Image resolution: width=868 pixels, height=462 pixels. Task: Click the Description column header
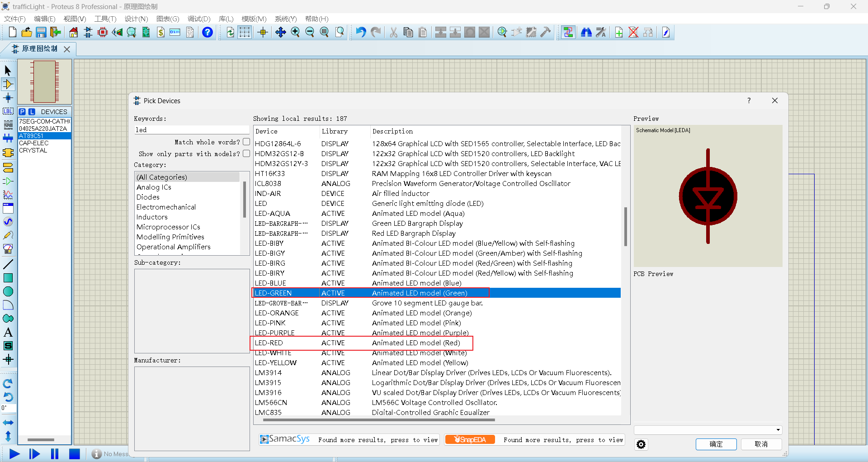tap(495, 131)
